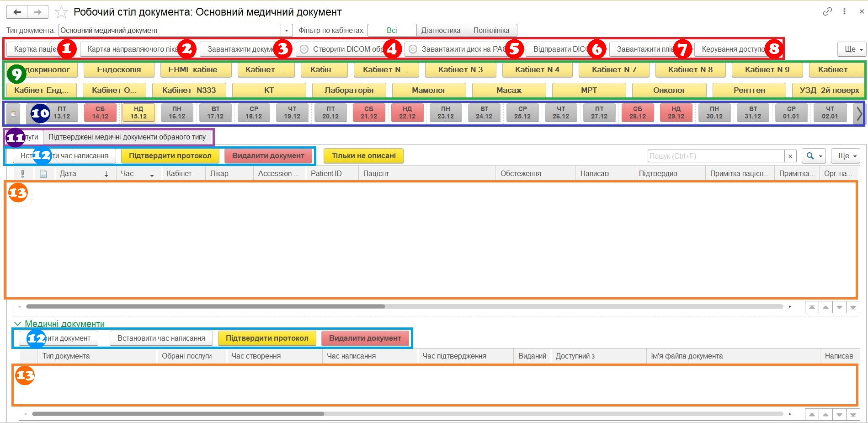This screenshot has height=423, width=868.
Task: Click the back navigation arrow
Action: pos(17,11)
